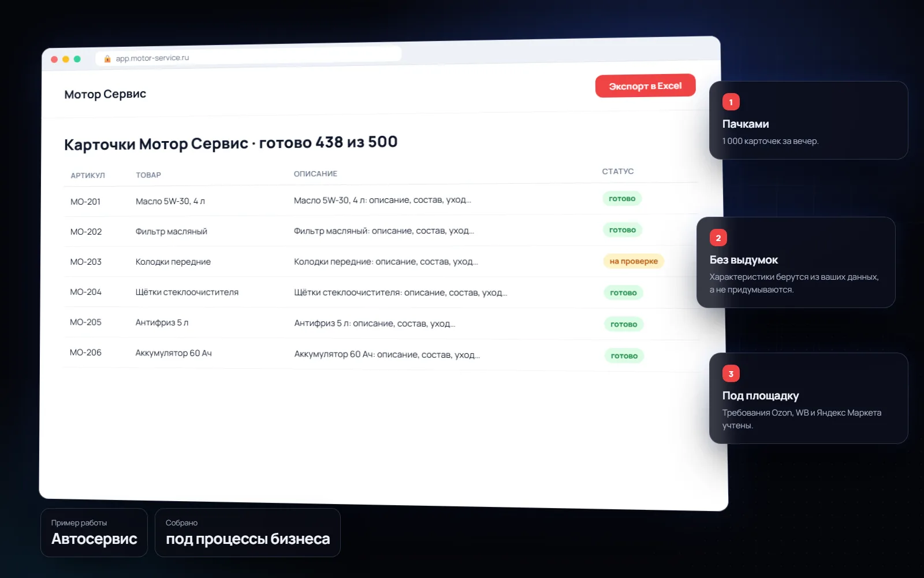924x578 pixels.
Task: Click готово status badge for МО-202
Action: click(x=623, y=230)
